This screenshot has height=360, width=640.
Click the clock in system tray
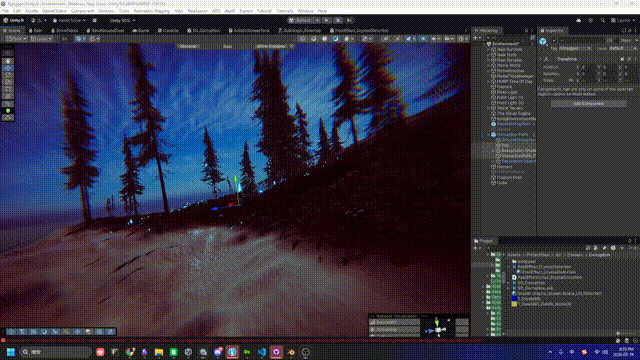pyautogui.click(x=625, y=352)
